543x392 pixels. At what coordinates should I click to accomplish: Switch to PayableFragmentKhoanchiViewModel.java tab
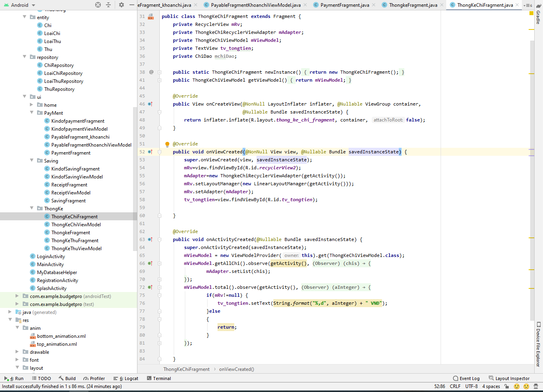(256, 5)
